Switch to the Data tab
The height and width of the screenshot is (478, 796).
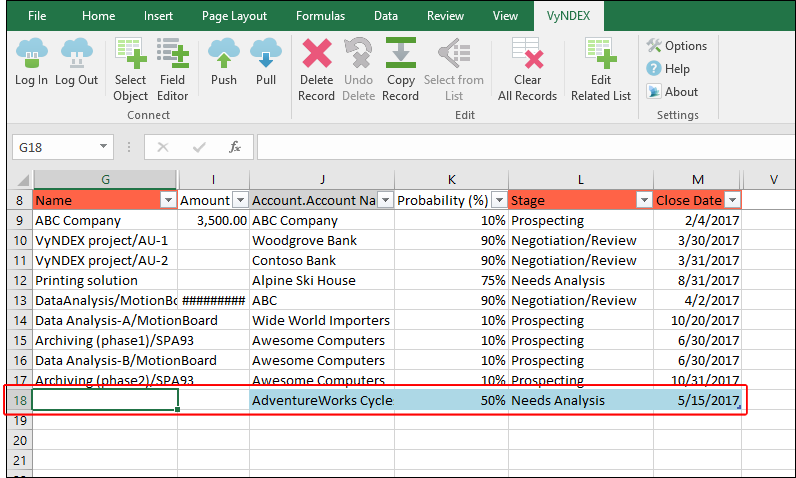pos(386,16)
